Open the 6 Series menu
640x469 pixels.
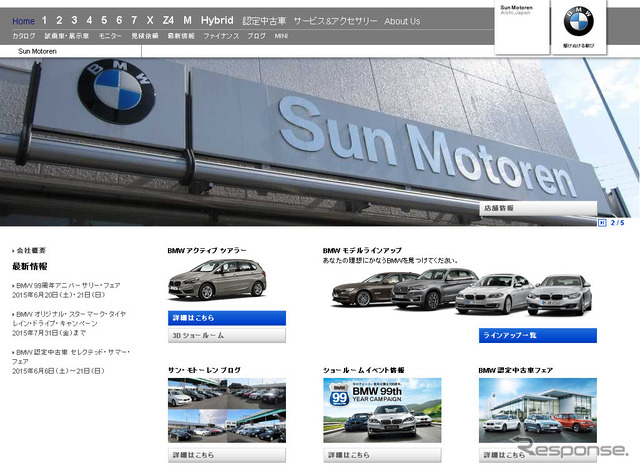tap(119, 20)
